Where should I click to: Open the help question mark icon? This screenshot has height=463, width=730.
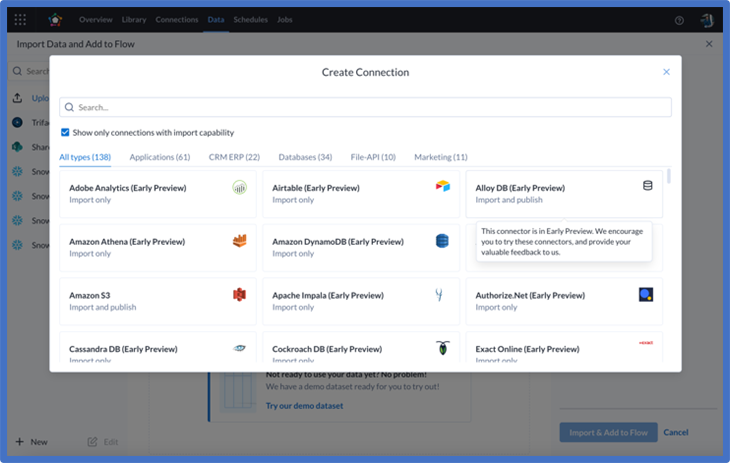[x=679, y=20]
